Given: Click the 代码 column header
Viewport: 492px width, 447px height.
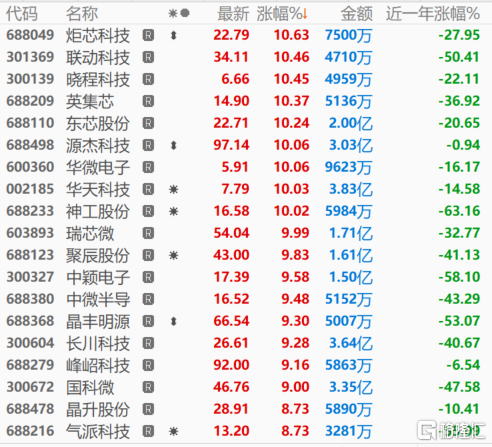Looking at the screenshot, I should coord(22,14).
